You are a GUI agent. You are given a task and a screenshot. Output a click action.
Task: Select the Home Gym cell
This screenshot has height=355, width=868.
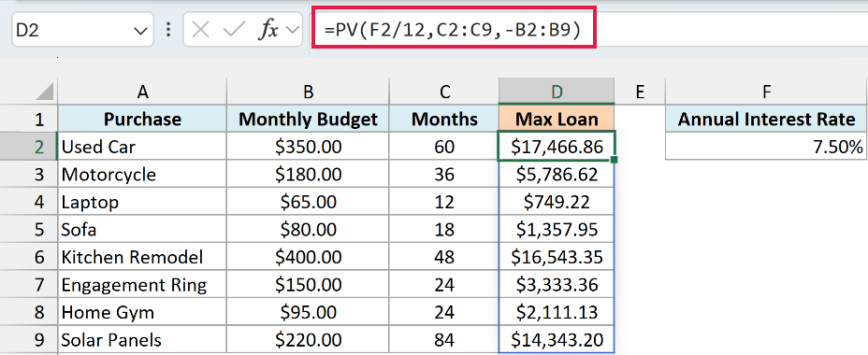[142, 312]
